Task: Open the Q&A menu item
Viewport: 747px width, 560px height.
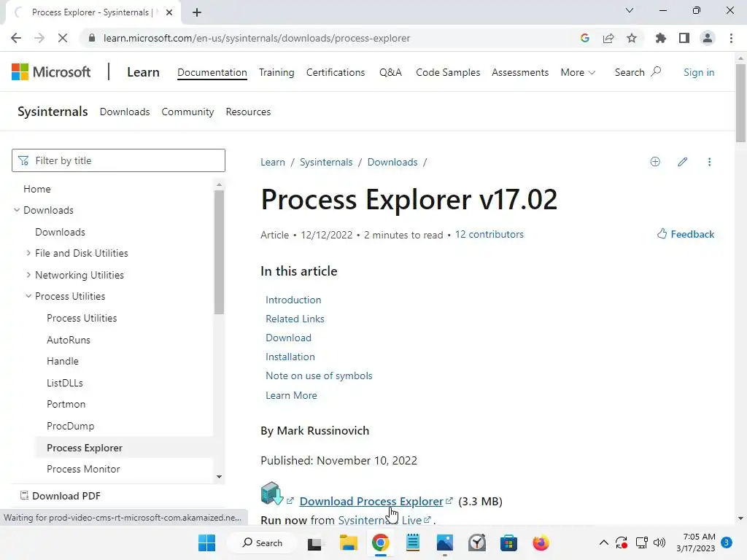Action: [390, 72]
